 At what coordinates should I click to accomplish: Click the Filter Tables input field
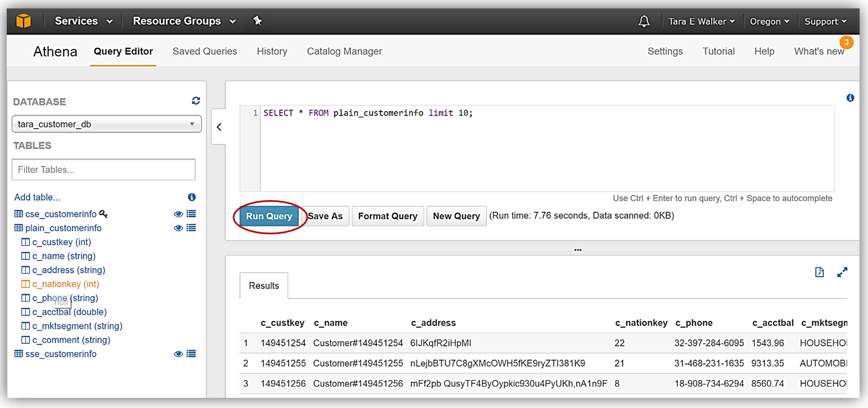click(x=103, y=170)
